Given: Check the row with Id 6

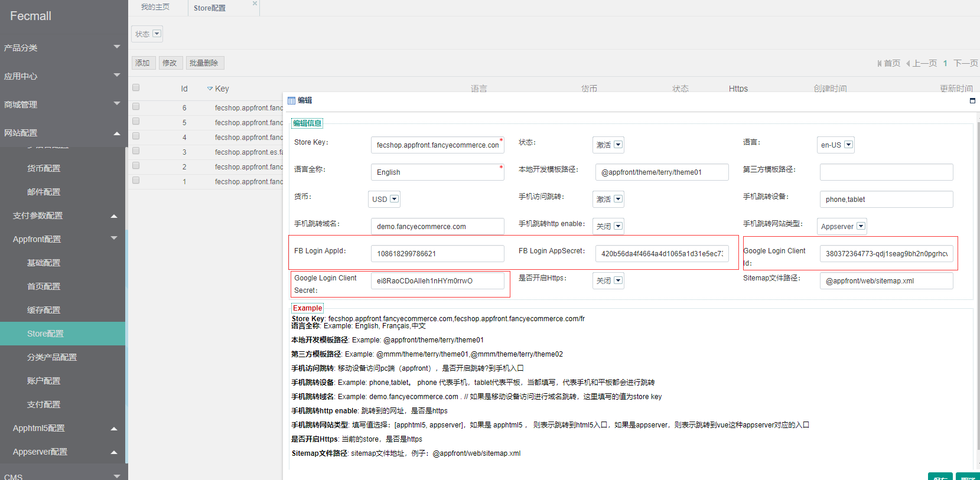Looking at the screenshot, I should coord(136,107).
